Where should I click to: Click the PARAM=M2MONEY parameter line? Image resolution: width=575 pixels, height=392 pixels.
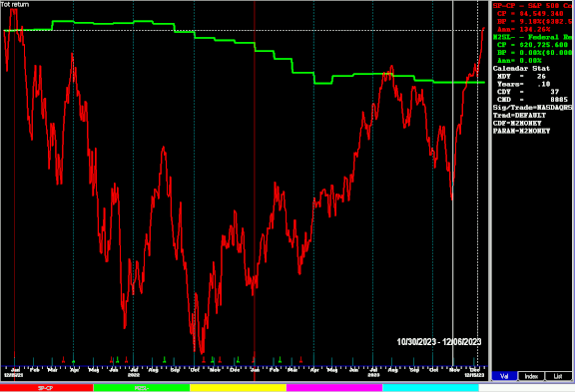pos(521,131)
